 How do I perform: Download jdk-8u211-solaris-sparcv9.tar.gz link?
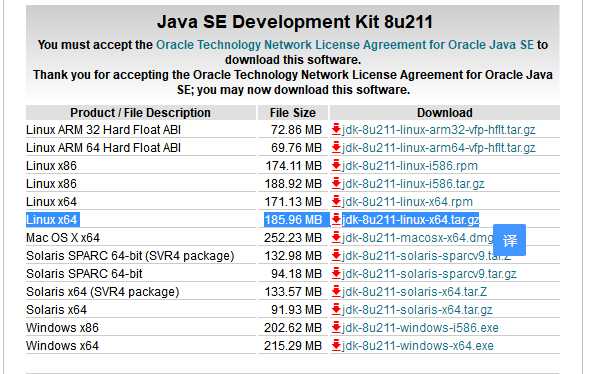[429, 274]
